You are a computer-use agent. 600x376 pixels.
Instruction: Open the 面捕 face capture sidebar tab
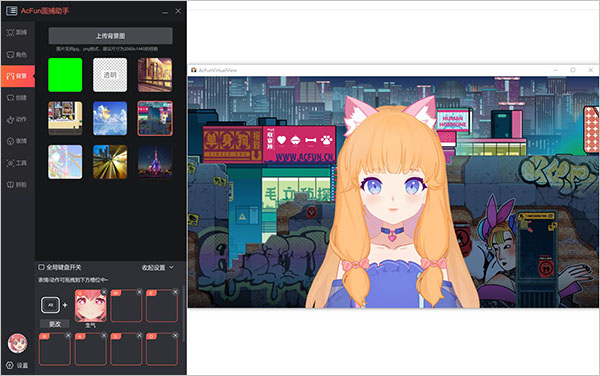[17, 33]
